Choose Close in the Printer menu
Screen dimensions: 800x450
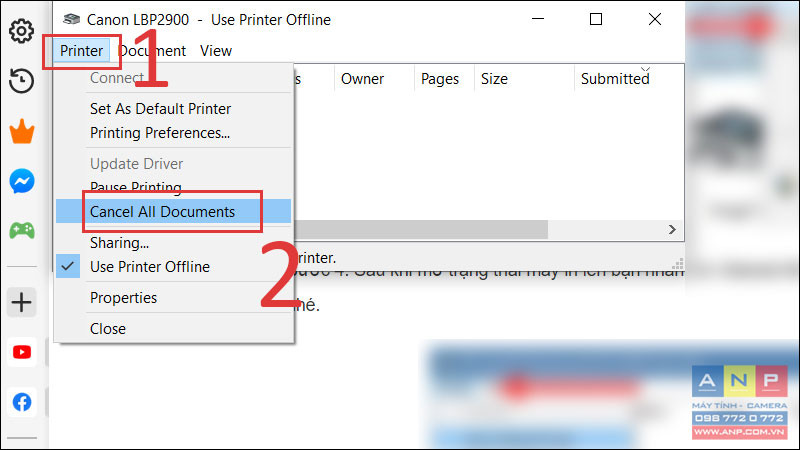(173, 329)
